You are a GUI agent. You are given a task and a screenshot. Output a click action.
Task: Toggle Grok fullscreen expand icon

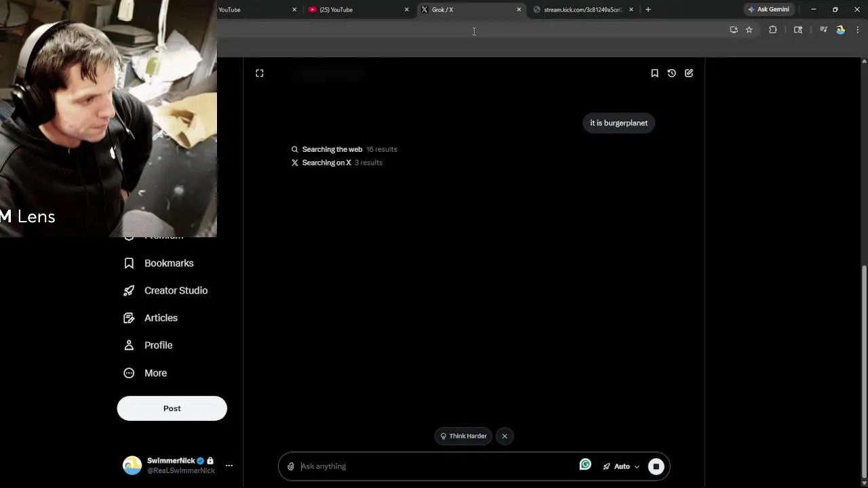pyautogui.click(x=260, y=73)
